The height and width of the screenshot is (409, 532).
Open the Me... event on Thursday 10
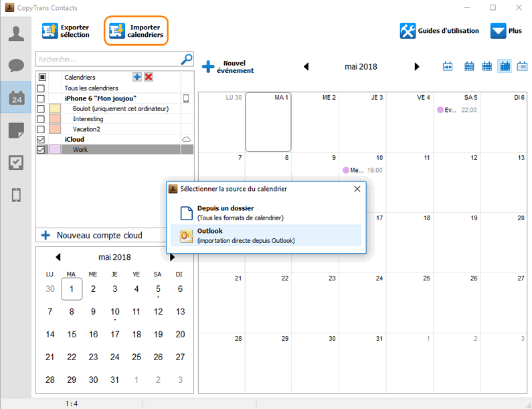pos(362,171)
